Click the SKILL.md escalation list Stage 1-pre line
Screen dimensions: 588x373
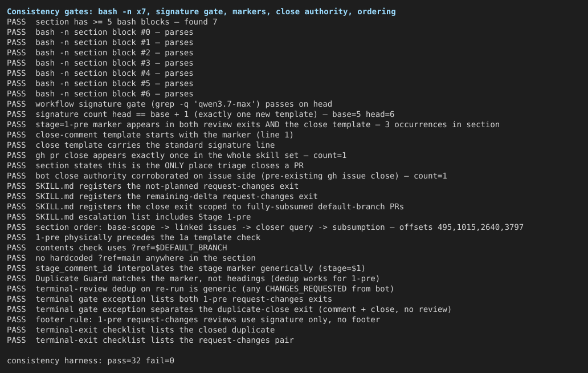pos(129,217)
